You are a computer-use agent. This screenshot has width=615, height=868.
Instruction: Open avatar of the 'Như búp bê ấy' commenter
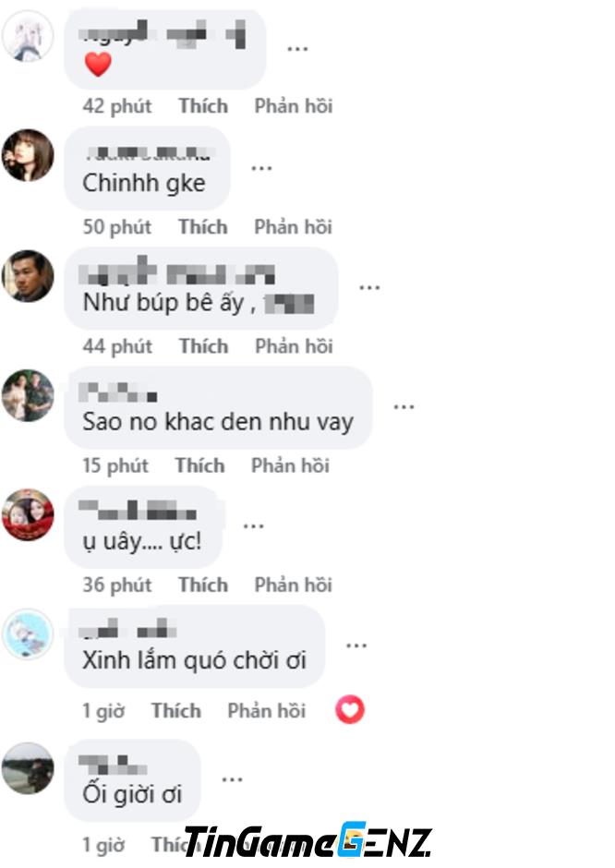point(28,276)
